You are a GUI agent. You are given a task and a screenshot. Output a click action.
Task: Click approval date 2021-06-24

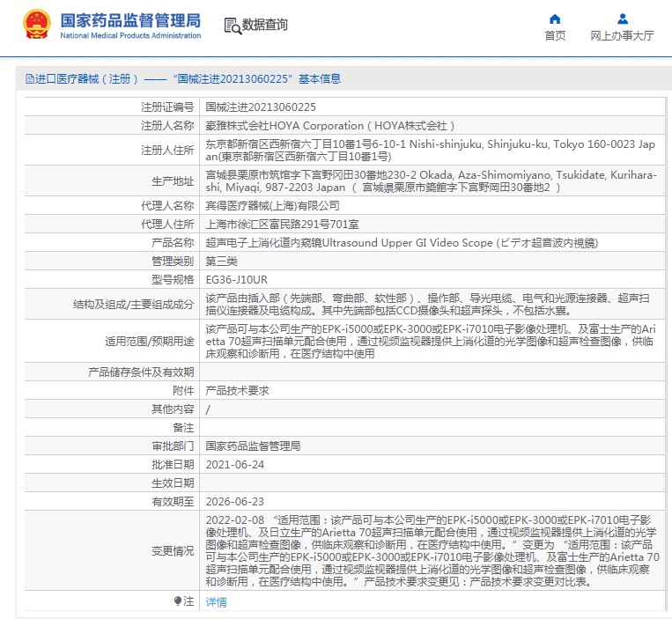[235, 465]
